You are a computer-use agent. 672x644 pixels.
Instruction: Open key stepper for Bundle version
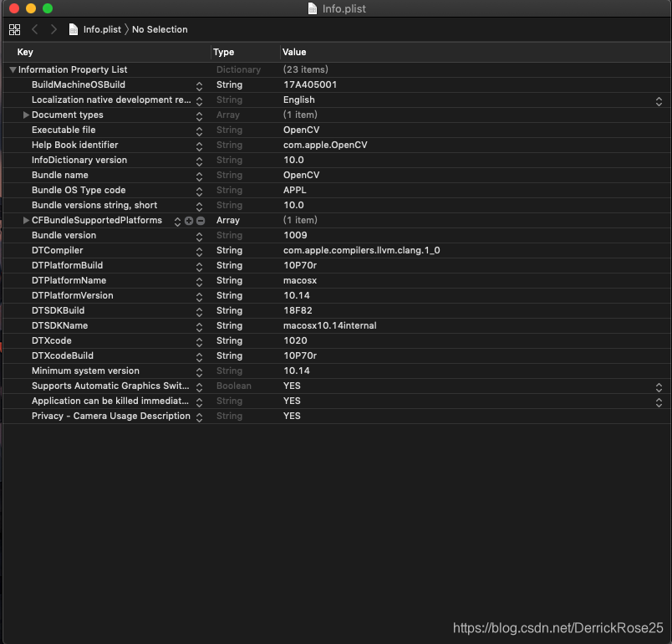[199, 237]
